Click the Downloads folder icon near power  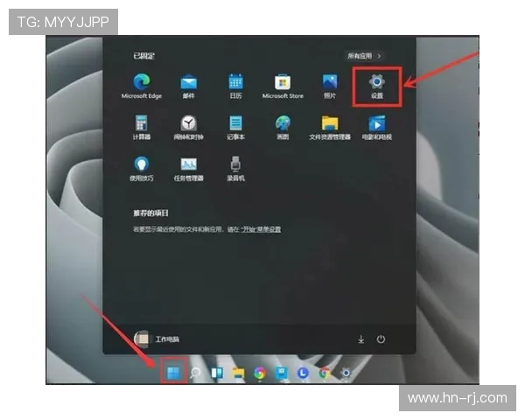pos(360,339)
